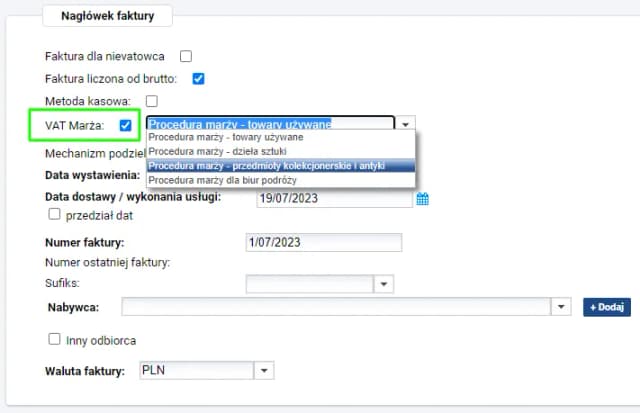Enable Faktura dla nievatowca checkbox

tap(185, 56)
